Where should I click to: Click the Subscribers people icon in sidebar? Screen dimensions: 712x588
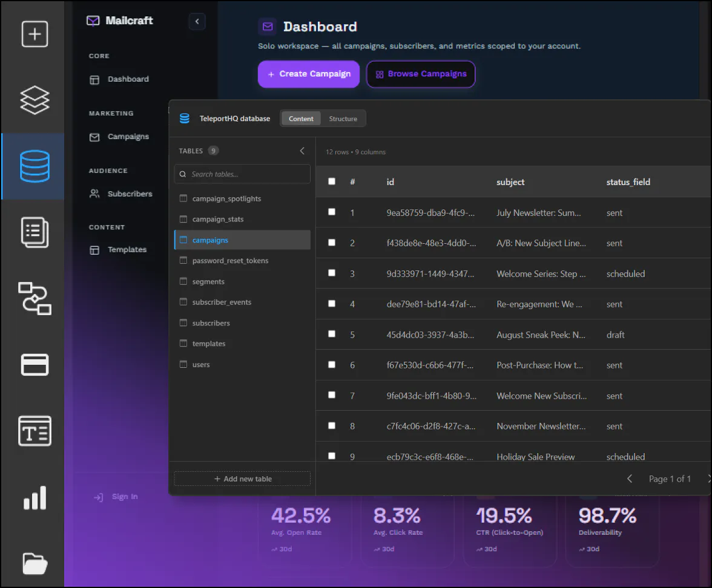94,194
